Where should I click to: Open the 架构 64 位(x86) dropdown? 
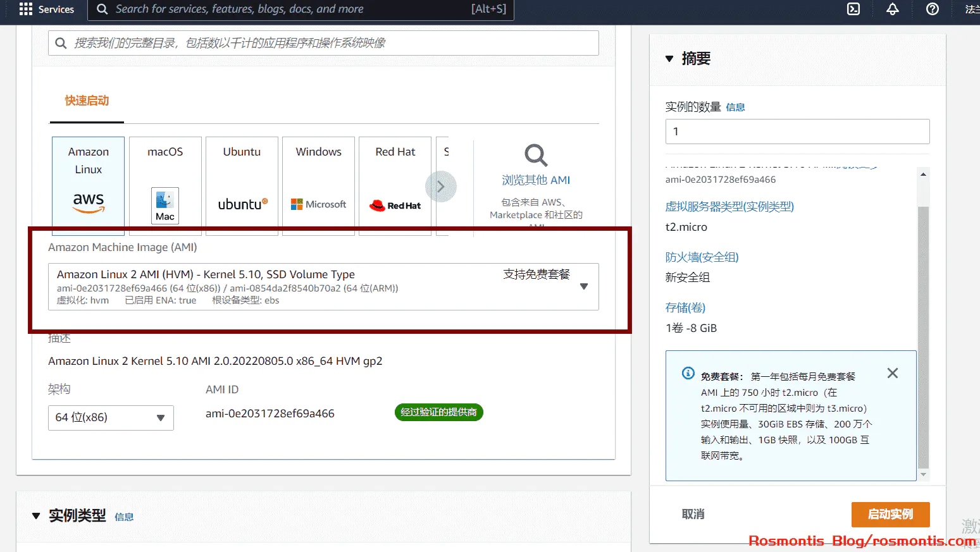(x=111, y=417)
